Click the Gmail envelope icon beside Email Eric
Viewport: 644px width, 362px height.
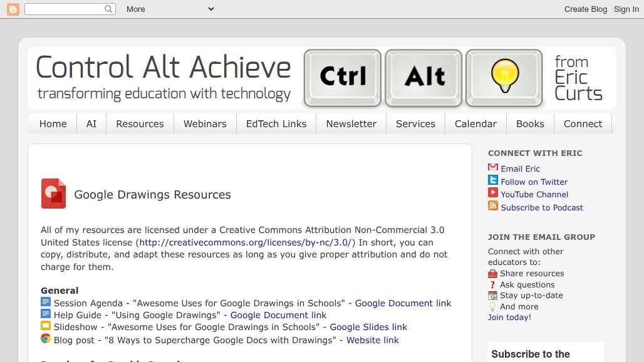493,168
